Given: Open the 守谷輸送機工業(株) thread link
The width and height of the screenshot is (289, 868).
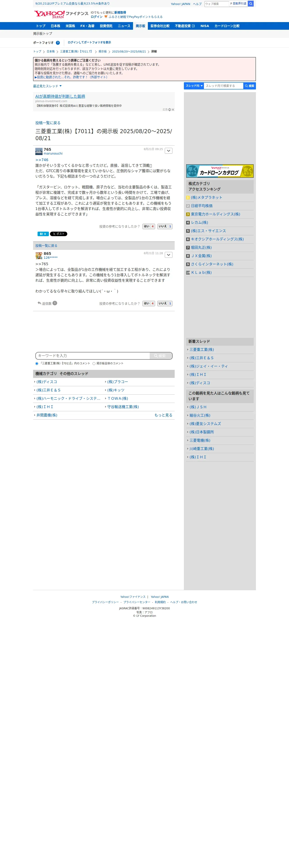Looking at the screenshot, I should coord(123,407).
